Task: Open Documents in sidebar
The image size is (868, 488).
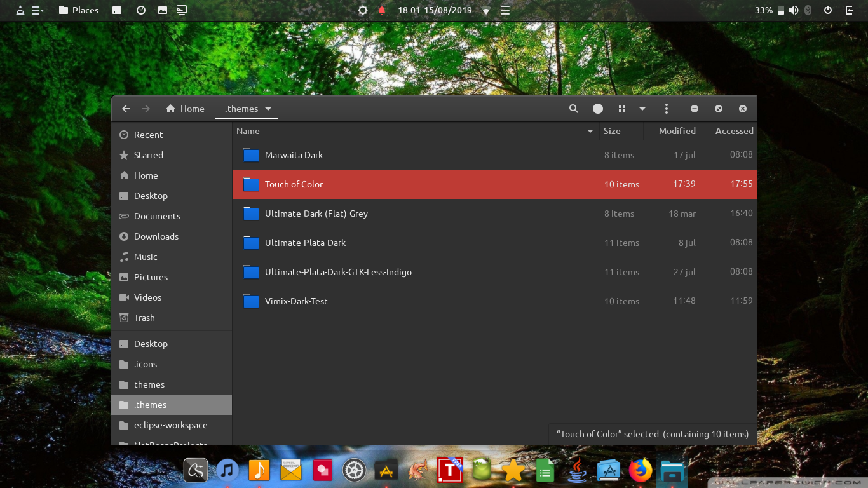Action: (172, 216)
